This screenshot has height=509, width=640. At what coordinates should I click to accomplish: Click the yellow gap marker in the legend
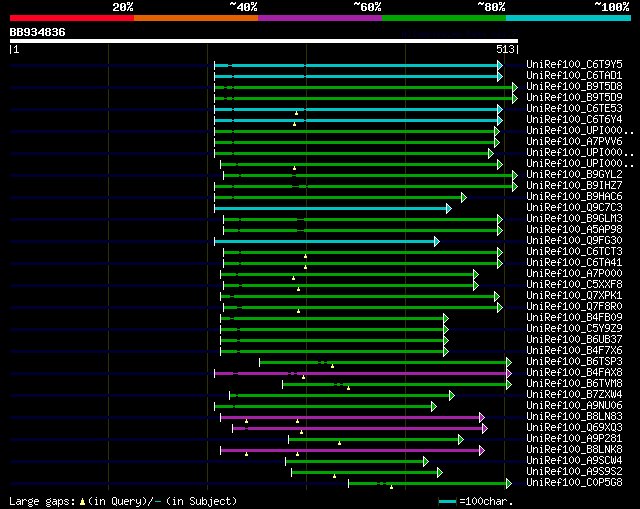[x=82, y=502]
